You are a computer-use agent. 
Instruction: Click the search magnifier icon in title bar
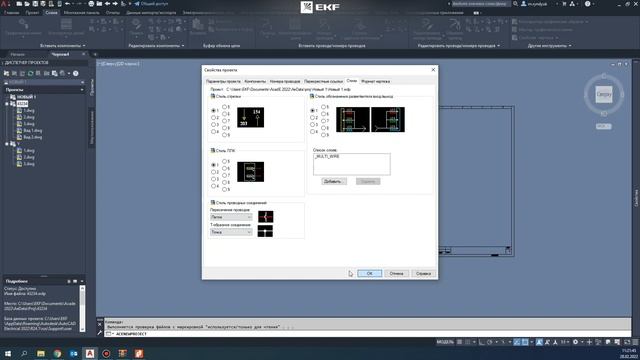516,4
